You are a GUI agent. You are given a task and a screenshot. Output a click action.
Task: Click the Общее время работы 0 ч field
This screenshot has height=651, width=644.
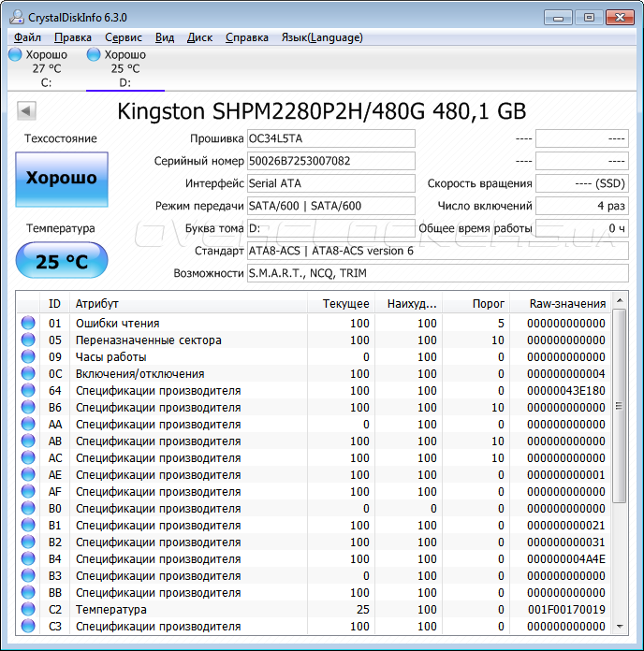582,228
